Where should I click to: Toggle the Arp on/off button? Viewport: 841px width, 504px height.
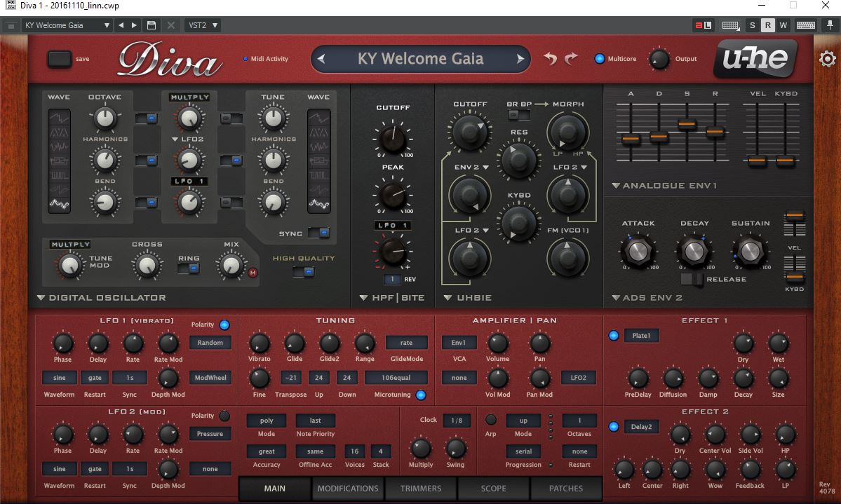[491, 420]
